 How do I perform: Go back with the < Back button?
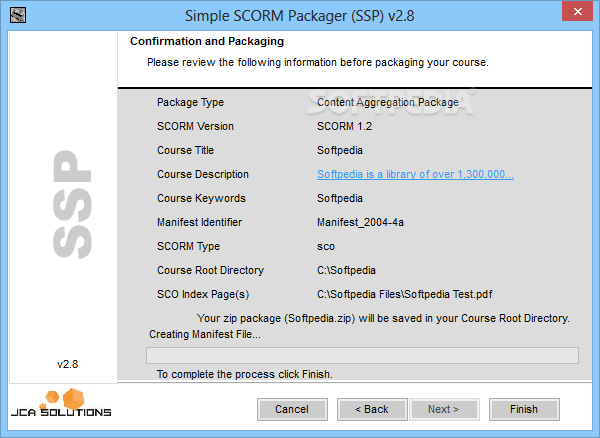(x=372, y=409)
